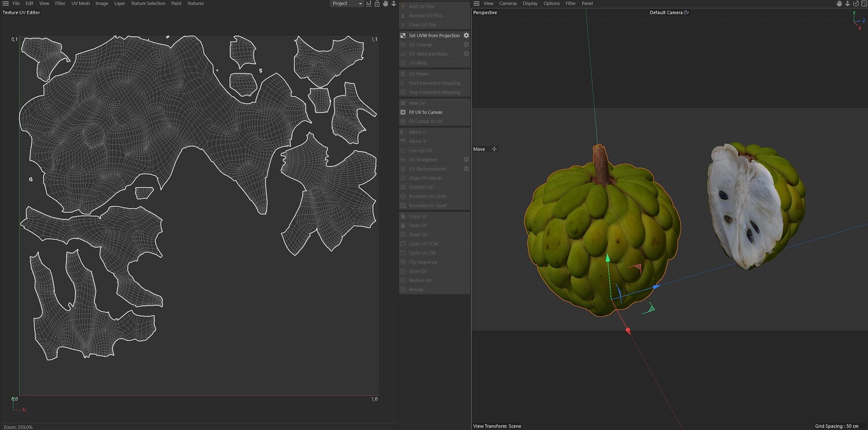Click the Mirror V command
Image resolution: width=868 pixels, height=430 pixels.
coord(434,141)
